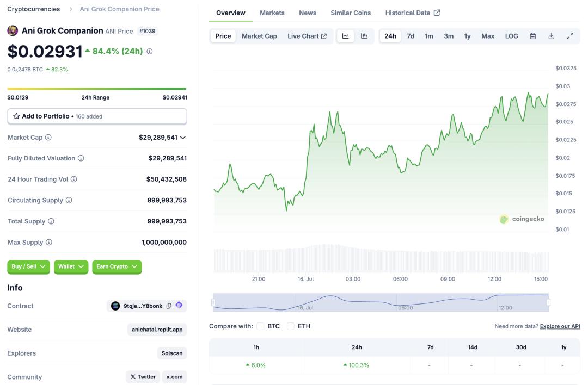The width and height of the screenshot is (588, 385).
Task: Open the Explore our API link
Action: coord(560,326)
